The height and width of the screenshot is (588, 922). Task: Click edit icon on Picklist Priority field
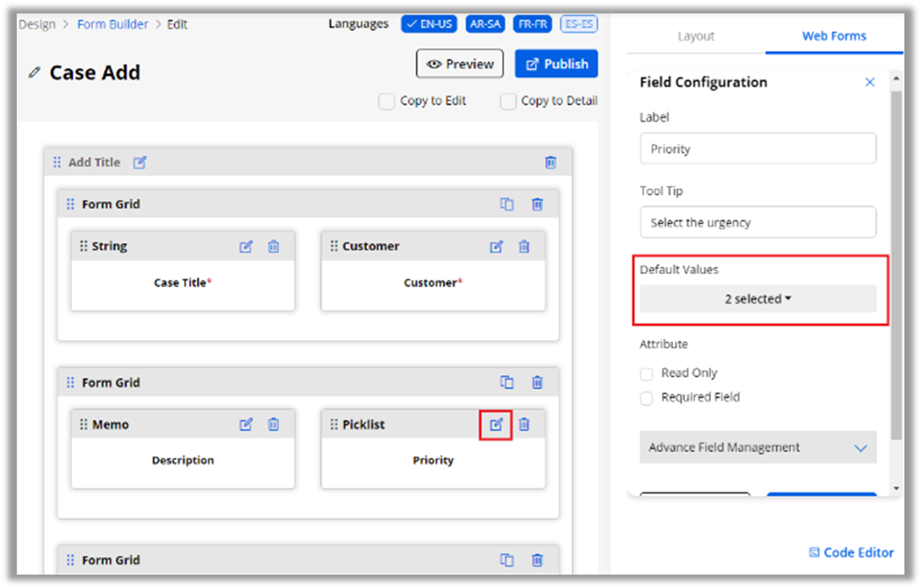click(x=496, y=425)
